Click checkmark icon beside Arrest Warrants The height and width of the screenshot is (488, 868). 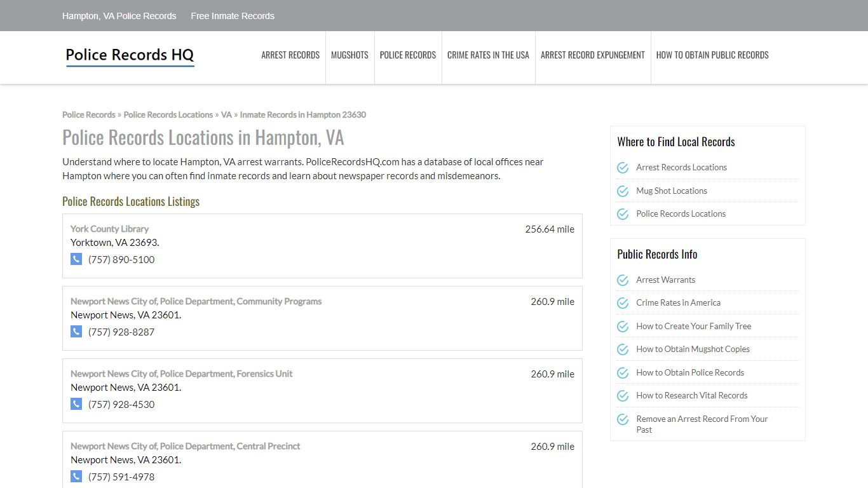pos(623,280)
